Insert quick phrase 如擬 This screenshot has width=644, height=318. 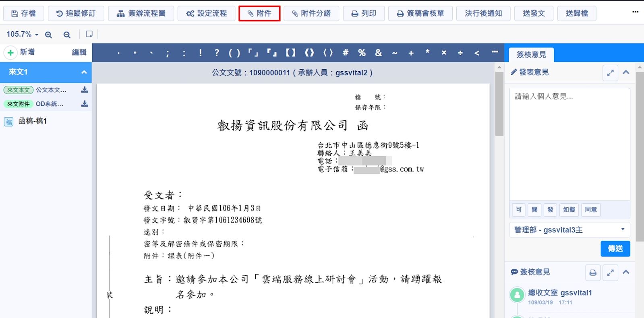[569, 210]
